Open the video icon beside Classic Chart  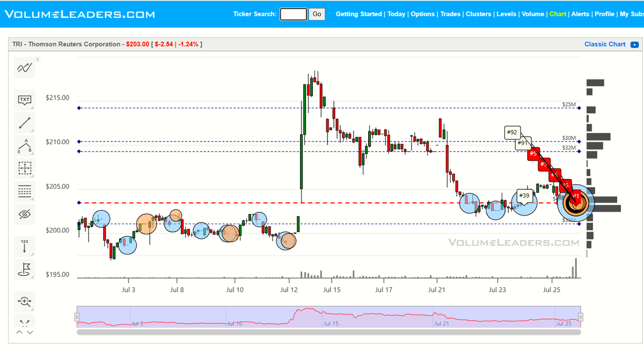(x=634, y=44)
